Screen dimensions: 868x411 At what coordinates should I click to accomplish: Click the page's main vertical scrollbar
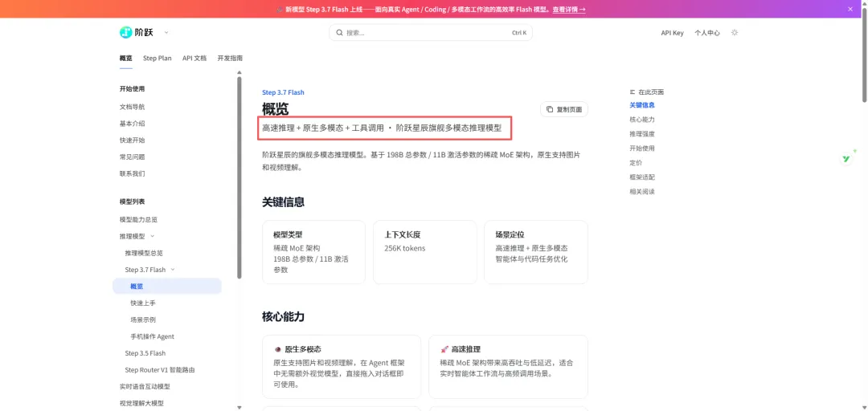coord(864,55)
